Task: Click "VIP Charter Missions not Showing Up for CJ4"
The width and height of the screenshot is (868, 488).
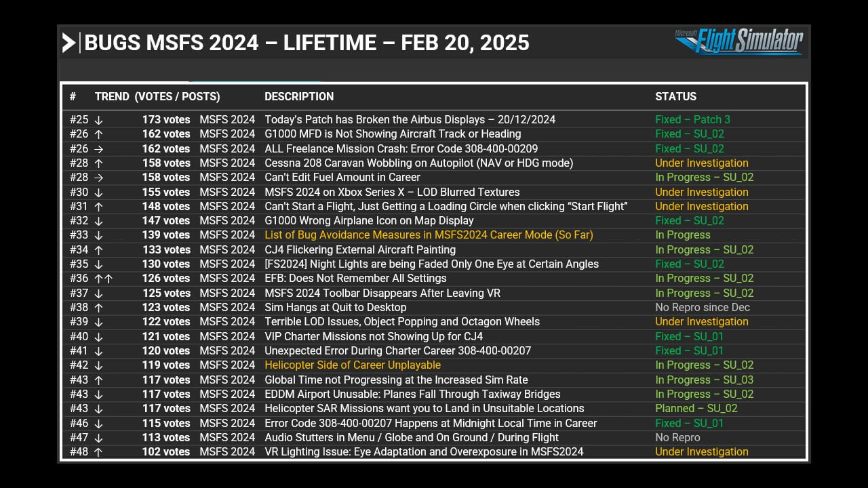Action: tap(374, 337)
